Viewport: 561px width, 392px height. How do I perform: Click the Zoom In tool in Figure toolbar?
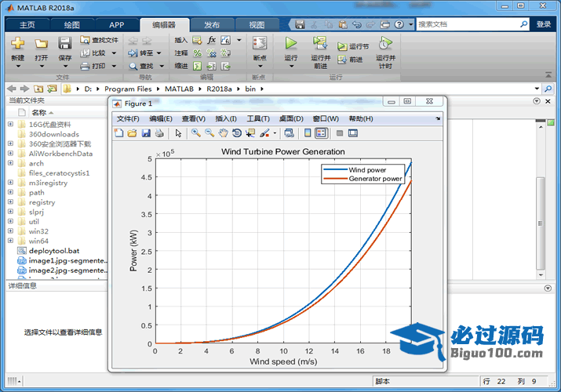pos(196,133)
